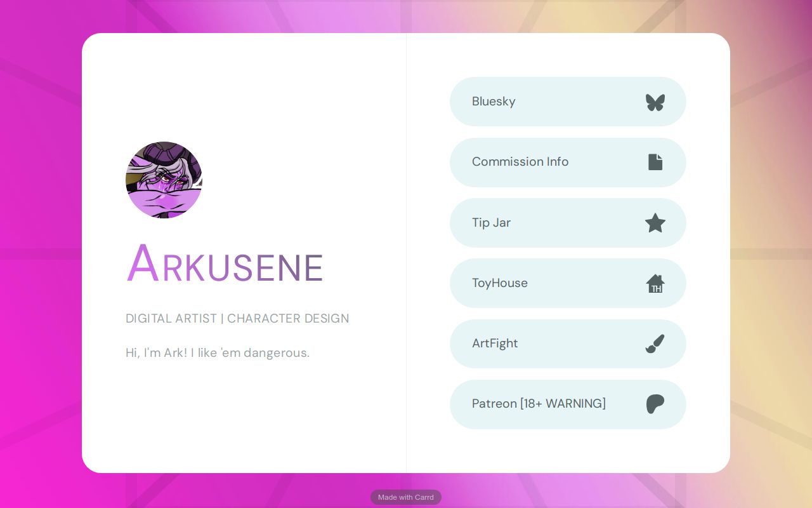Click the circular profile avatar image
Viewport: 812px width, 508px height.
click(x=164, y=180)
